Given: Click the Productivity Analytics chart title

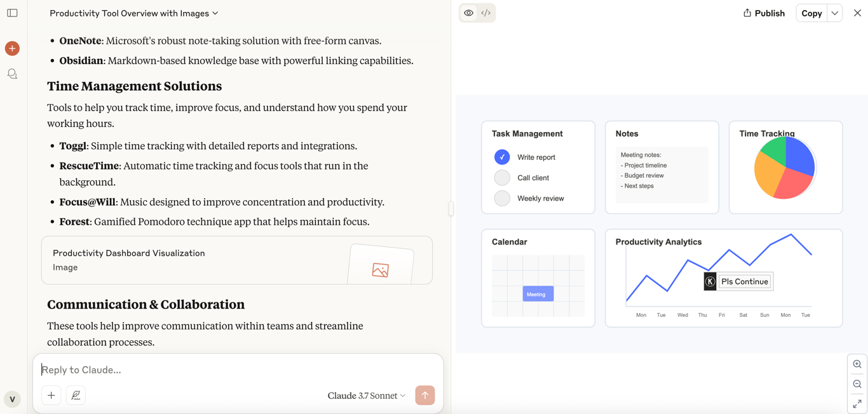Looking at the screenshot, I should [658, 242].
